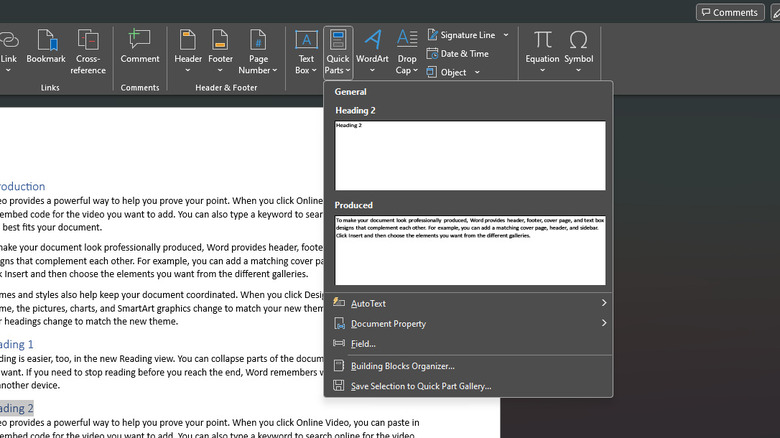The width and height of the screenshot is (780, 438).
Task: Add a new Comment from ribbon
Action: click(x=140, y=41)
